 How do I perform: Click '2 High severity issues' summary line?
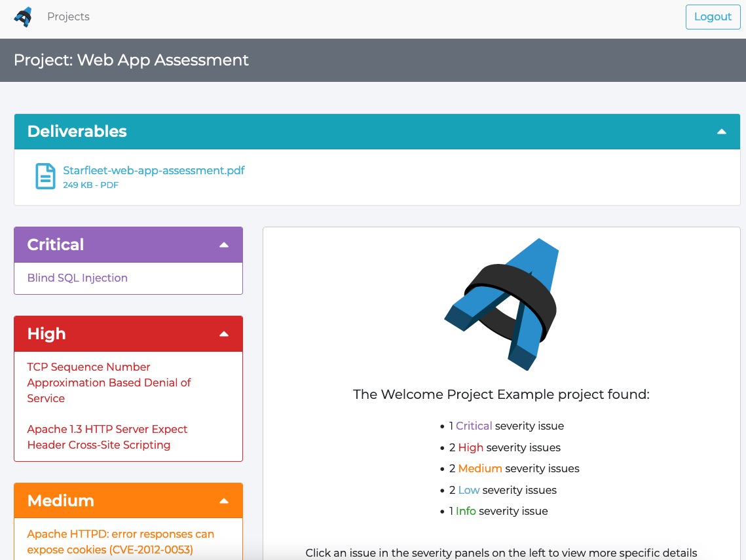[505, 447]
